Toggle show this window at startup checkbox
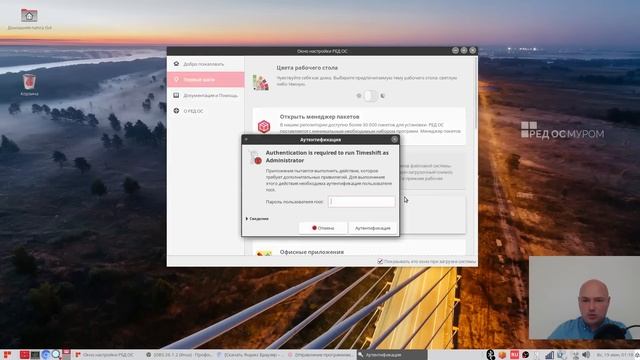Viewport: 640px width, 360px height. coord(380,261)
